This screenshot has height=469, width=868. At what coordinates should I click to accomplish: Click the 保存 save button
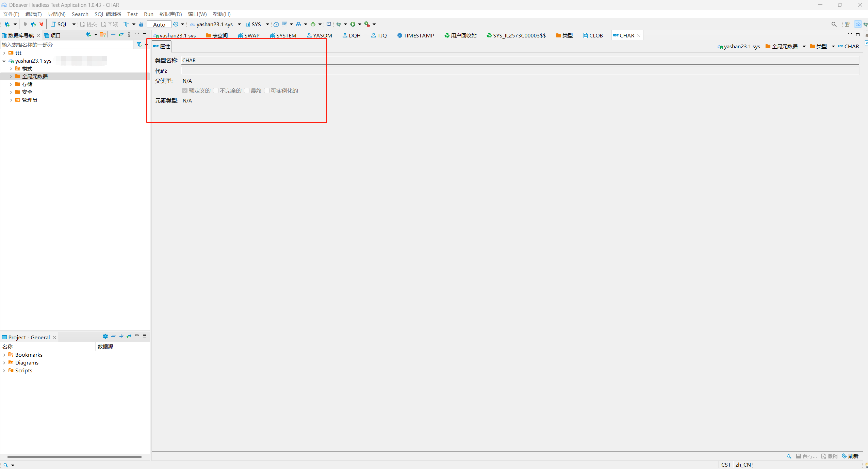click(806, 456)
